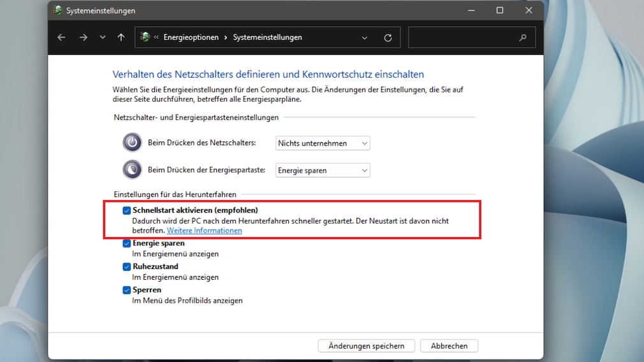The width and height of the screenshot is (644, 362).
Task: Disable Schnellstart aktivieren checkbox
Action: click(127, 210)
